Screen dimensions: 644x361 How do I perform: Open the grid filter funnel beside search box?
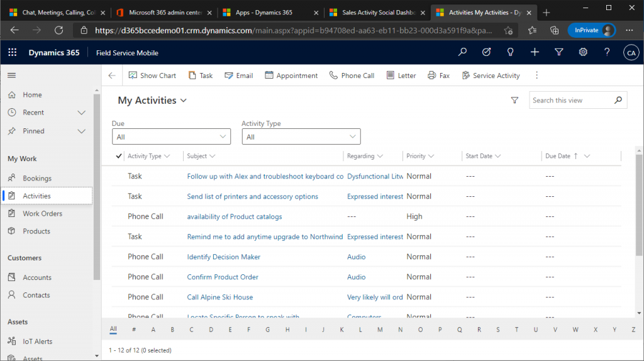coord(514,101)
